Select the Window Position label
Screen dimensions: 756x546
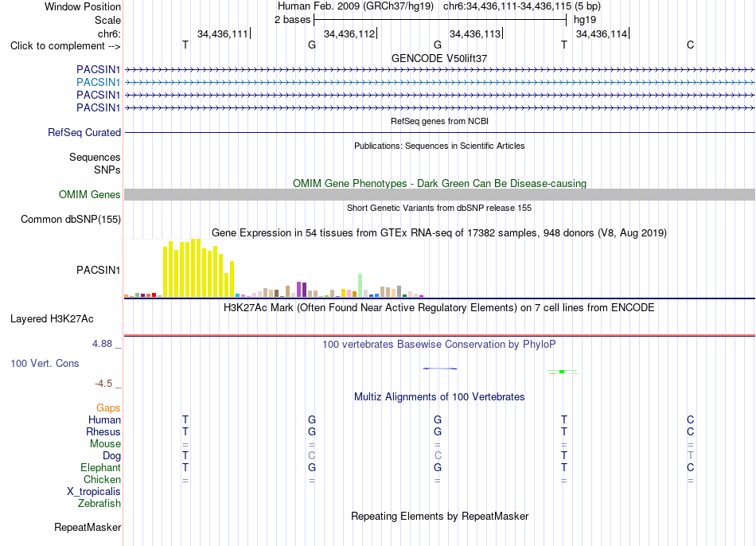83,6
